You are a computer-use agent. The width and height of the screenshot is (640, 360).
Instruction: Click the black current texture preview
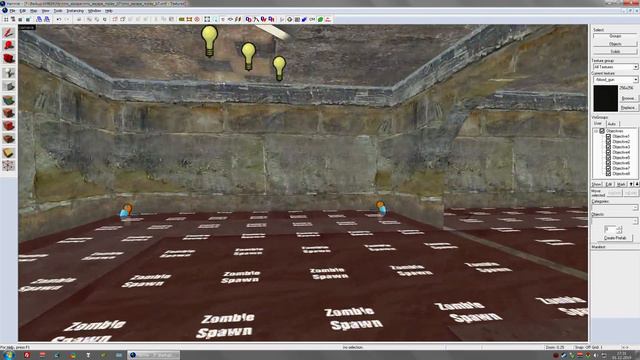click(x=606, y=98)
